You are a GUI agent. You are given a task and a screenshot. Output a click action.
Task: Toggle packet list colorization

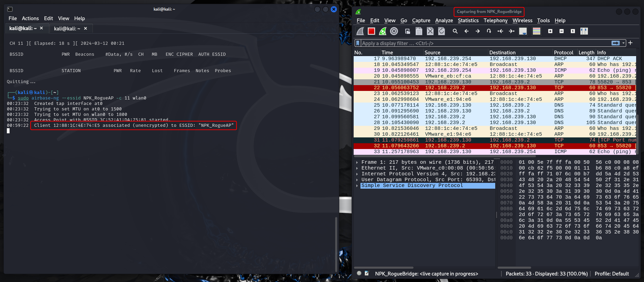(x=537, y=31)
